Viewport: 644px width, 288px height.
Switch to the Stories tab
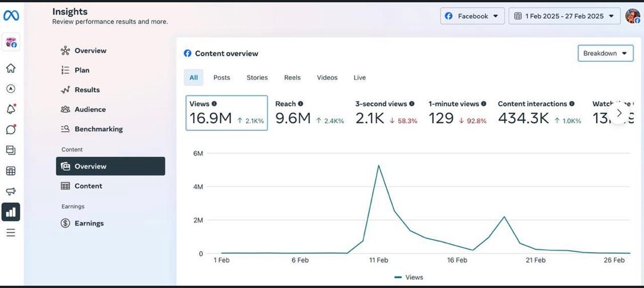tap(257, 78)
